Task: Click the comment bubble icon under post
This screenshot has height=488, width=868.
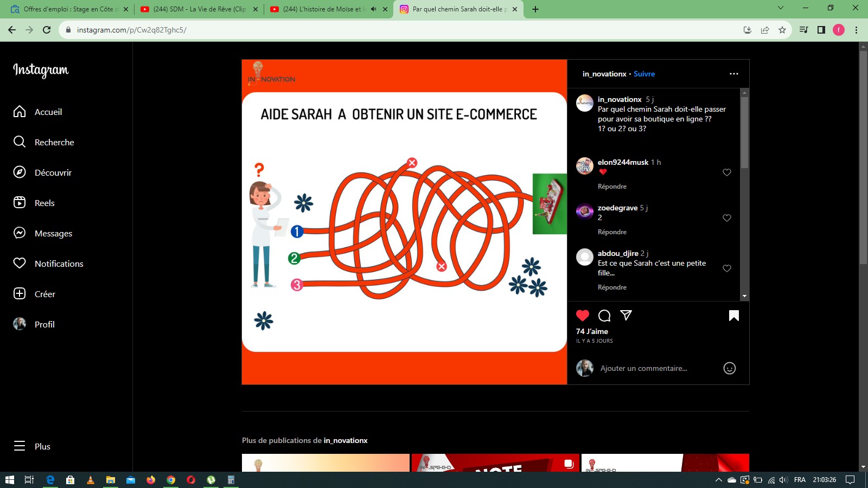Action: 604,316
